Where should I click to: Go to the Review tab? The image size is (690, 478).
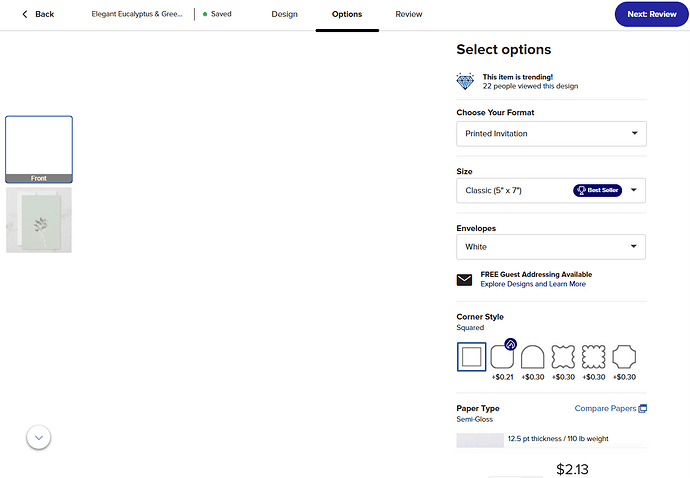pyautogui.click(x=408, y=14)
